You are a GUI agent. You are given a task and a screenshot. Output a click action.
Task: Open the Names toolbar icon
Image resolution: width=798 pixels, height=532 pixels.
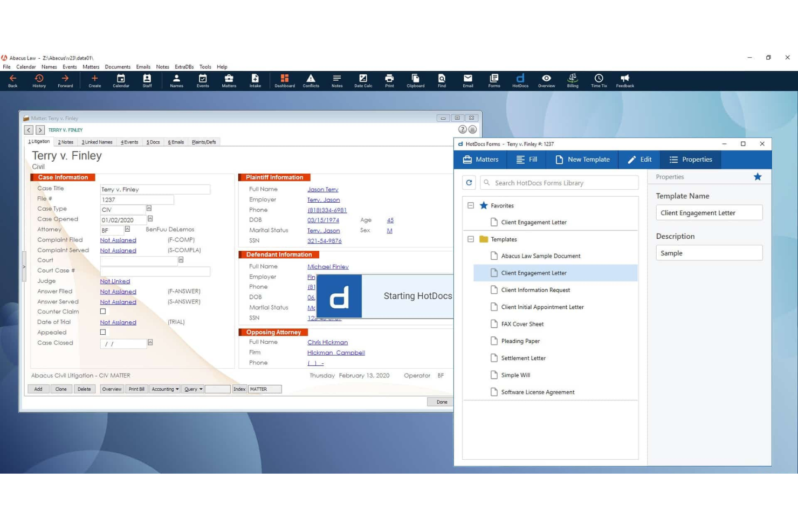176,81
